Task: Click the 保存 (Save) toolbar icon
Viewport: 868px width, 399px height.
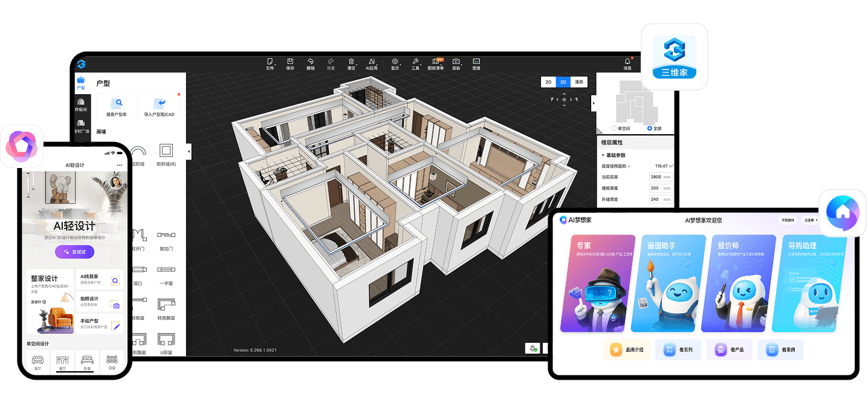Action: (x=290, y=64)
